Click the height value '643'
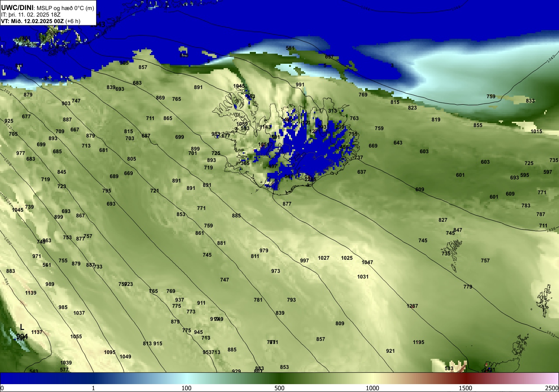559x392 pixels. 398,143
